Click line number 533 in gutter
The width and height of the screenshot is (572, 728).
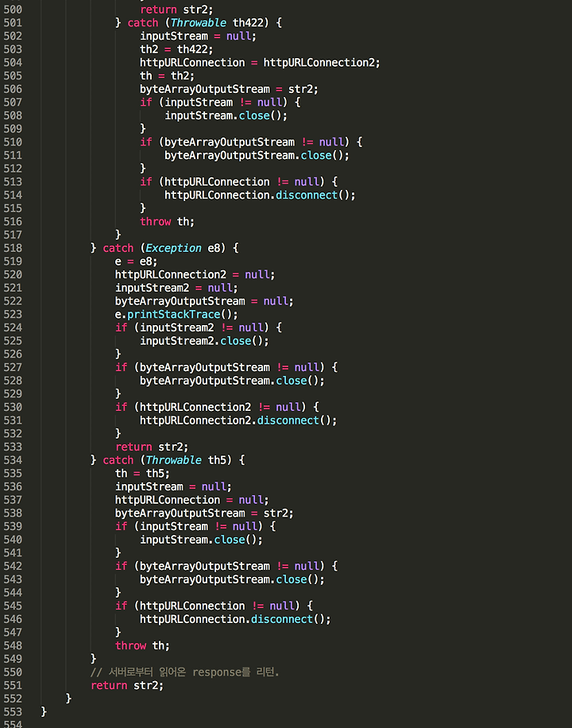13,447
